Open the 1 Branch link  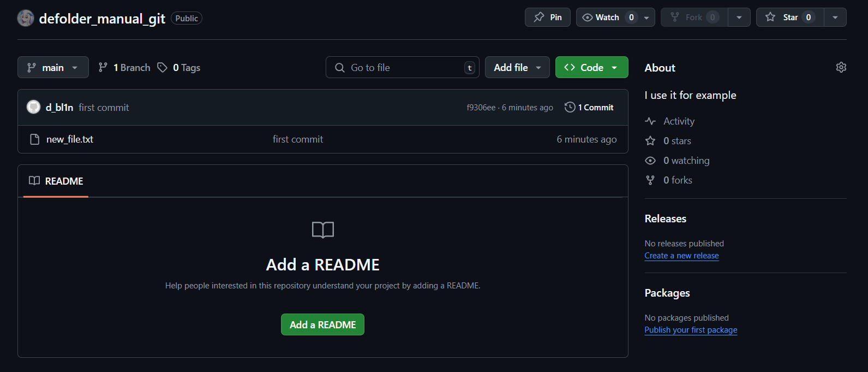[x=124, y=67]
